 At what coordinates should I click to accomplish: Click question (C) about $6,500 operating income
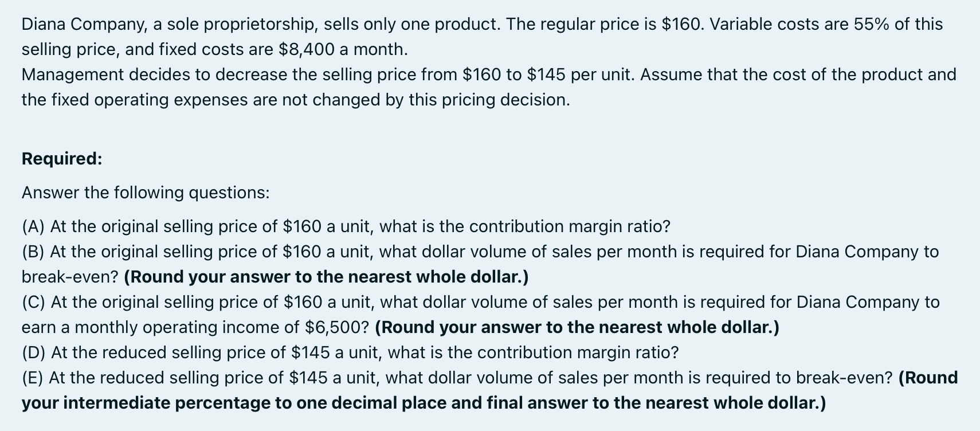coord(480,315)
